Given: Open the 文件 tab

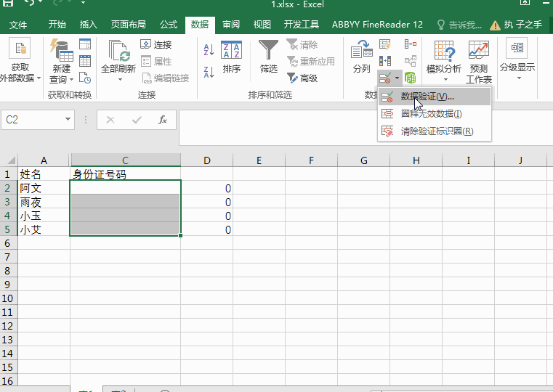Looking at the screenshot, I should [18, 25].
